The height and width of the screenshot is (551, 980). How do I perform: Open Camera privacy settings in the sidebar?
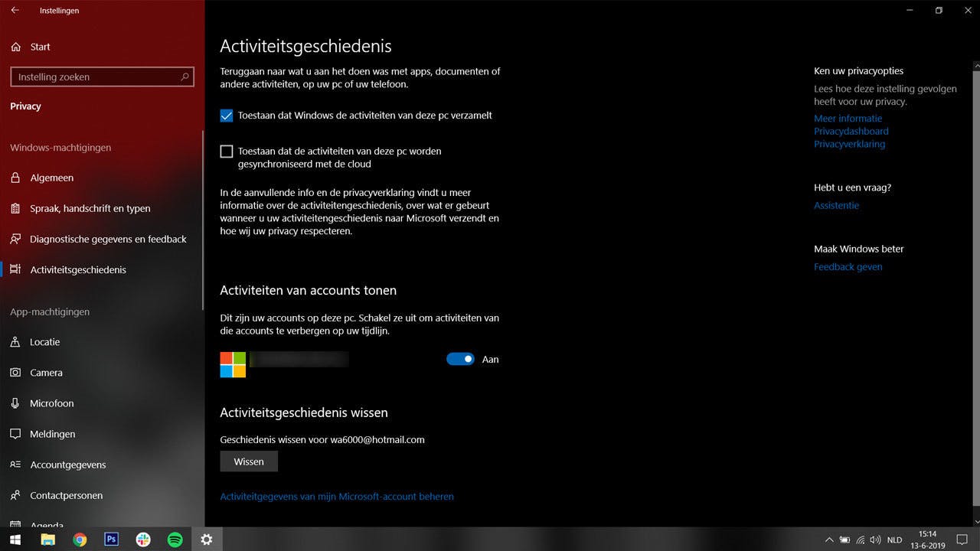click(x=46, y=373)
